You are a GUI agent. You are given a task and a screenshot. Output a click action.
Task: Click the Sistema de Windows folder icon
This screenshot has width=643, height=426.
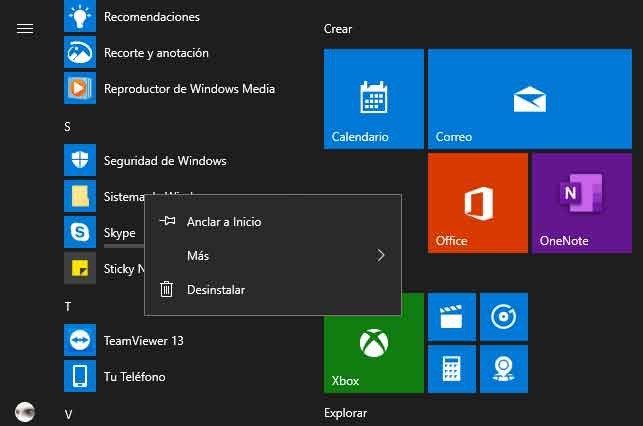(80, 196)
